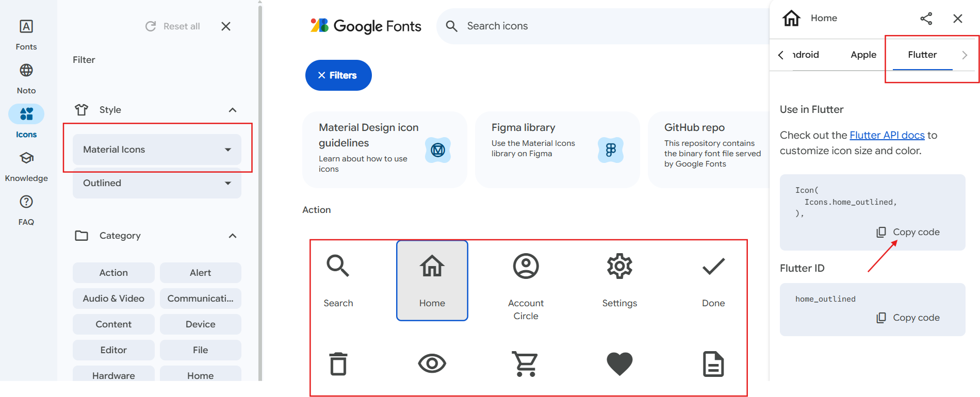
Task: Toggle the File category chip
Action: coord(201,350)
